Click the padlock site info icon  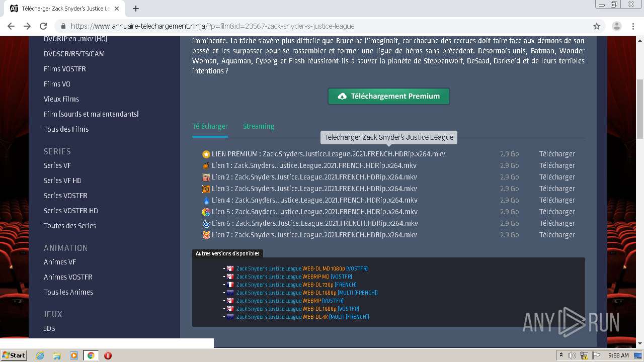click(63, 26)
